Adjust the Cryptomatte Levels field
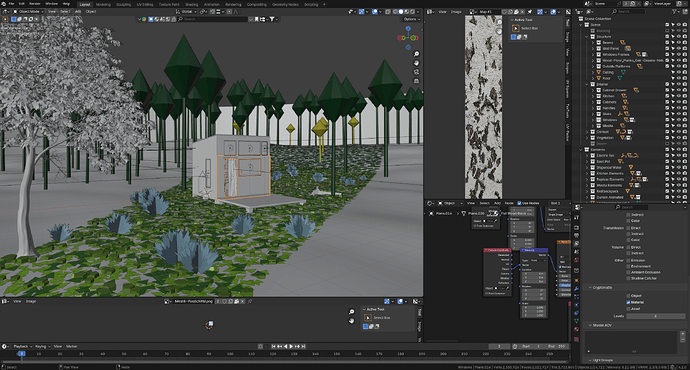 coord(656,316)
